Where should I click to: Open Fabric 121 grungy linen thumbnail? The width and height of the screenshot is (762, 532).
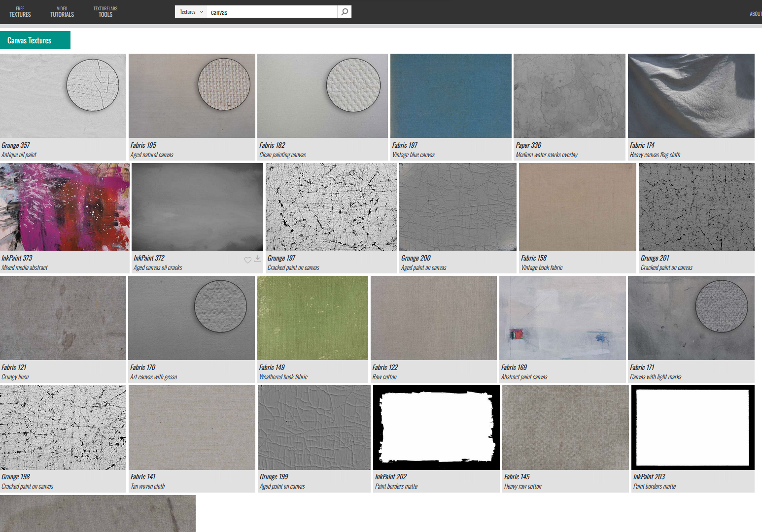click(63, 318)
